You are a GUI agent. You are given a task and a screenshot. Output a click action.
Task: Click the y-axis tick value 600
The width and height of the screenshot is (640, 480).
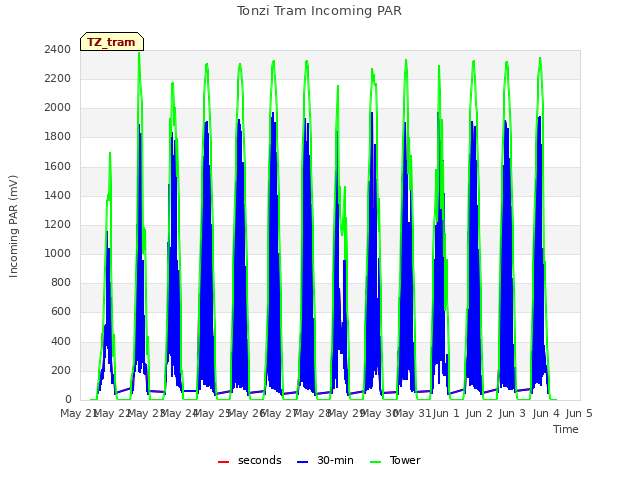(x=61, y=312)
